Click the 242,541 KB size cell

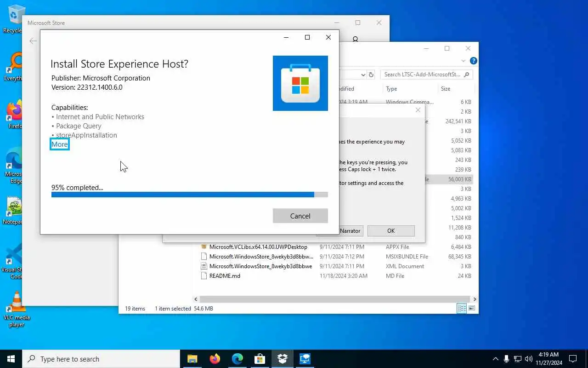pos(458,121)
